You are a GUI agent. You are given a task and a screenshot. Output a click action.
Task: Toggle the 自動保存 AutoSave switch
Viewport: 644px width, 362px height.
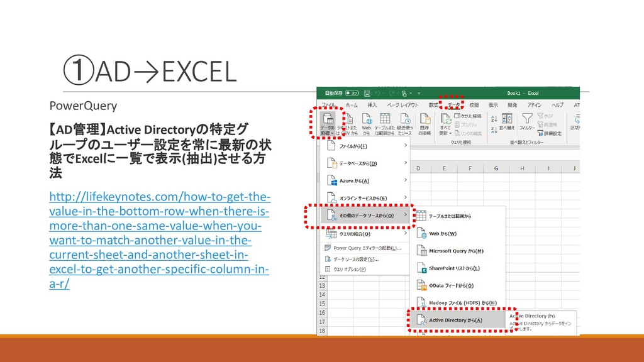[352, 93]
